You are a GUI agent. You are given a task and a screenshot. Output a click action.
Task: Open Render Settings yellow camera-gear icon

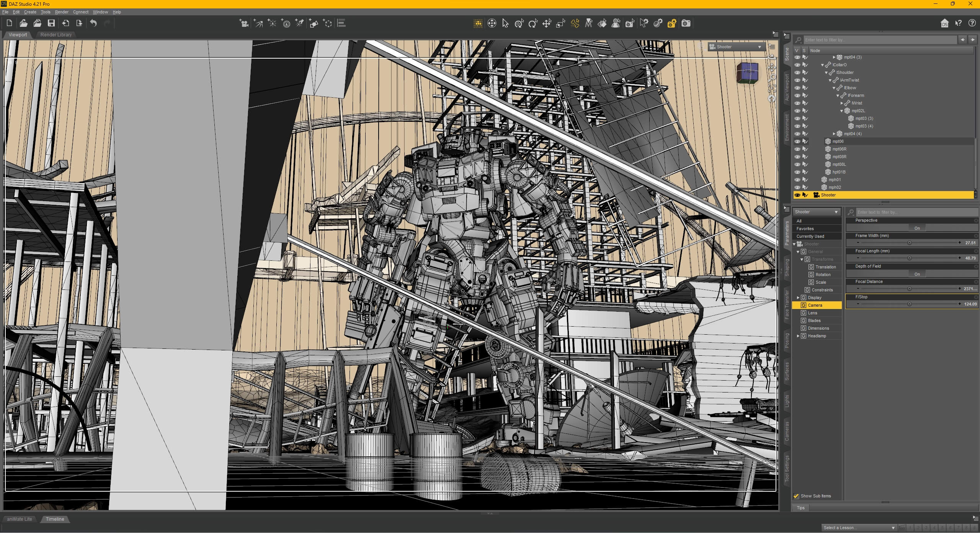[x=672, y=23]
